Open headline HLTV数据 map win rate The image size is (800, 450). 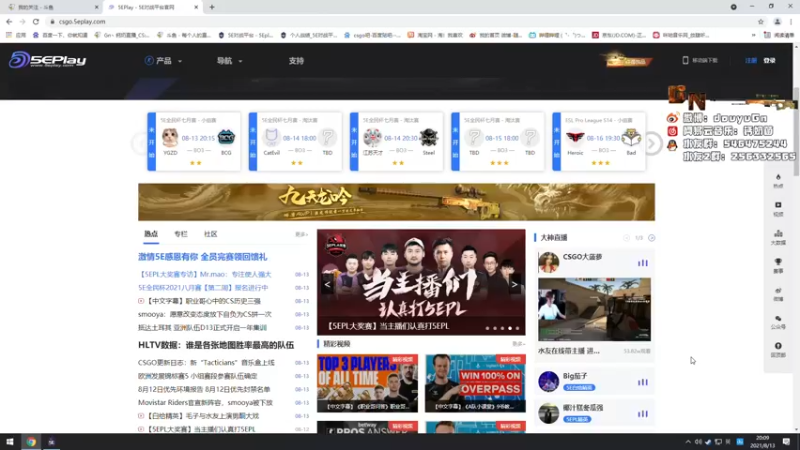click(x=216, y=345)
